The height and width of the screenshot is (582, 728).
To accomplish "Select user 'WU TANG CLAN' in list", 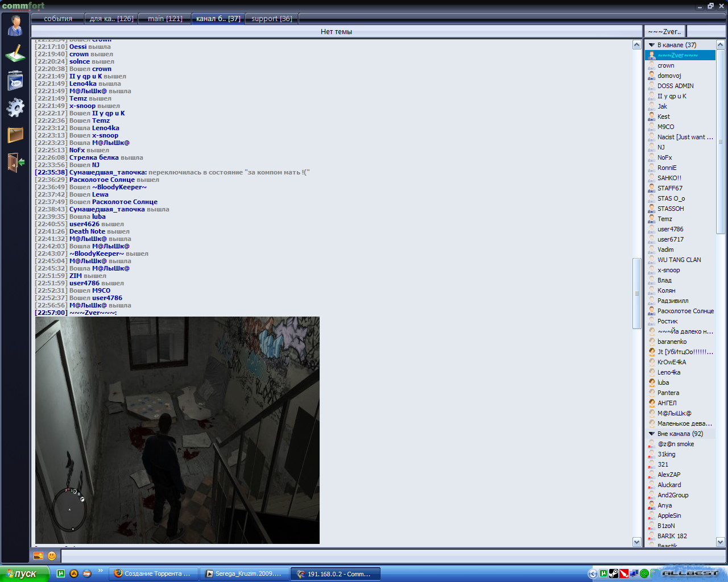I will click(679, 260).
